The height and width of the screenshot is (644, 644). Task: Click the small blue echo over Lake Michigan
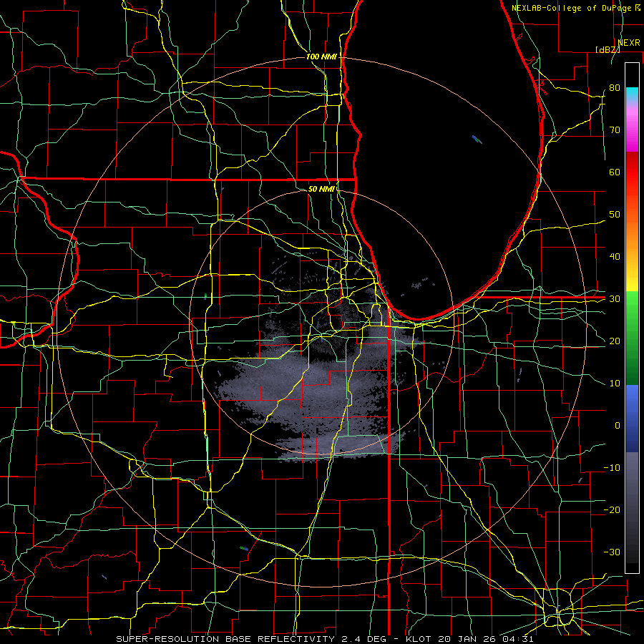pos(477,140)
